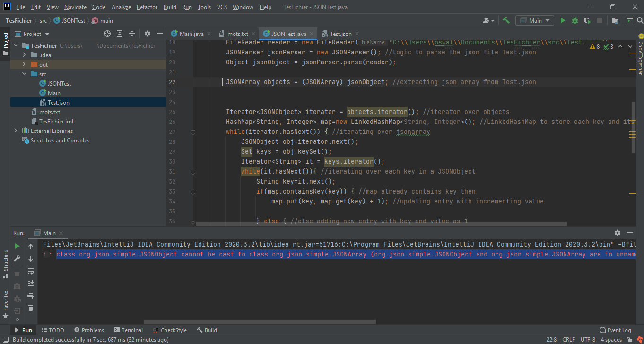Switch to the mots.txt editor tab
644x344 pixels.
pyautogui.click(x=238, y=34)
